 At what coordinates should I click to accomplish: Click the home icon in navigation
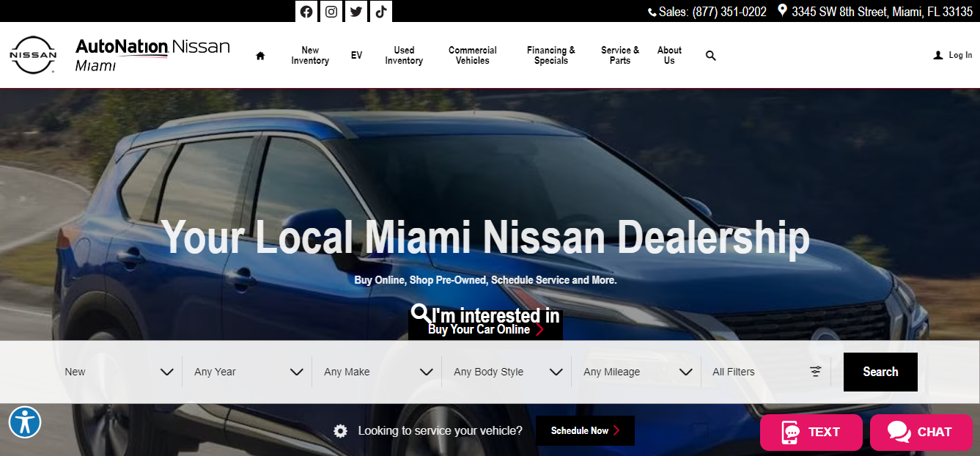[260, 56]
